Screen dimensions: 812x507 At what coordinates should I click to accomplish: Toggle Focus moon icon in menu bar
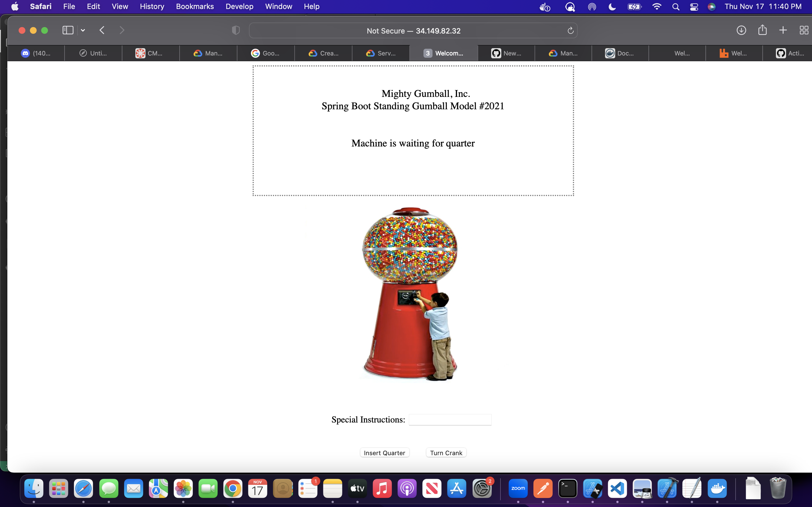coord(612,7)
